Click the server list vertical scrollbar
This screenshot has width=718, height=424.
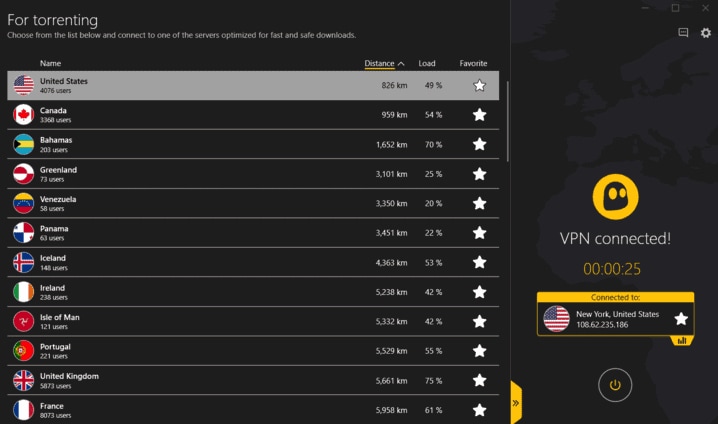tap(507, 121)
